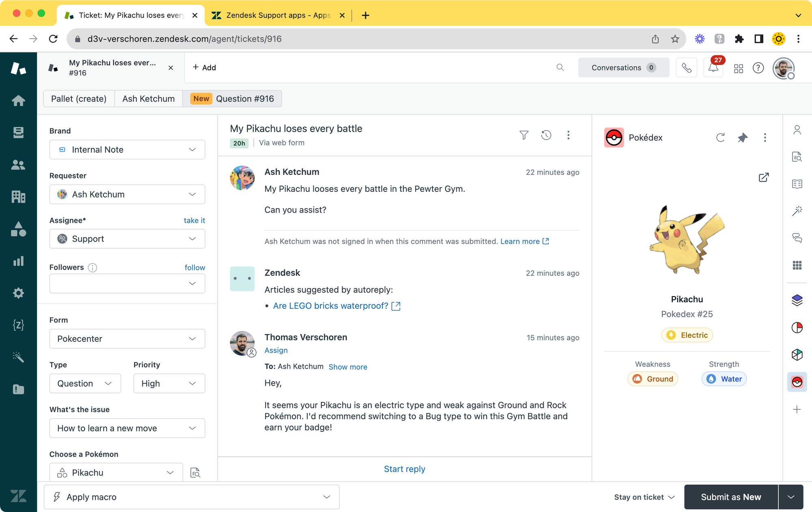
Task: Open Submit as New status chevron
Action: pos(791,497)
